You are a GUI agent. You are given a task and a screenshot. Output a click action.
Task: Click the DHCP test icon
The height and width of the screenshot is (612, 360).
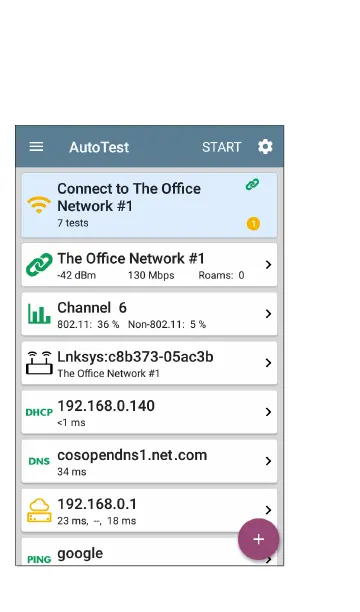[39, 412]
